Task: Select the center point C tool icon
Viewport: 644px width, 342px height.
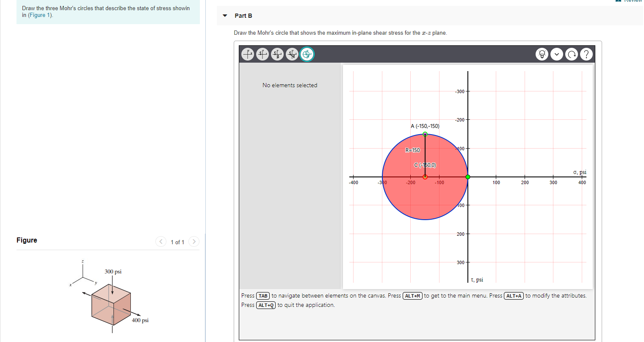Action: 263,54
